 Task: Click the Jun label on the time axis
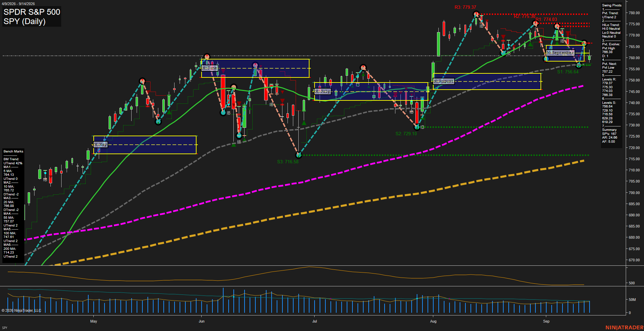pos(202,321)
